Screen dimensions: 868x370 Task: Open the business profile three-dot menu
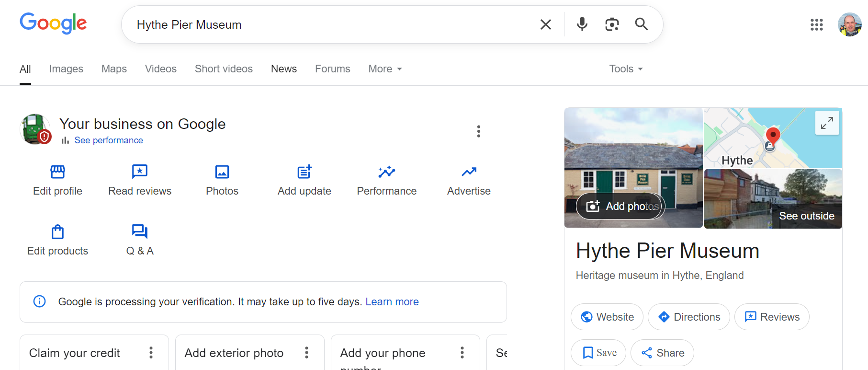coord(479,131)
